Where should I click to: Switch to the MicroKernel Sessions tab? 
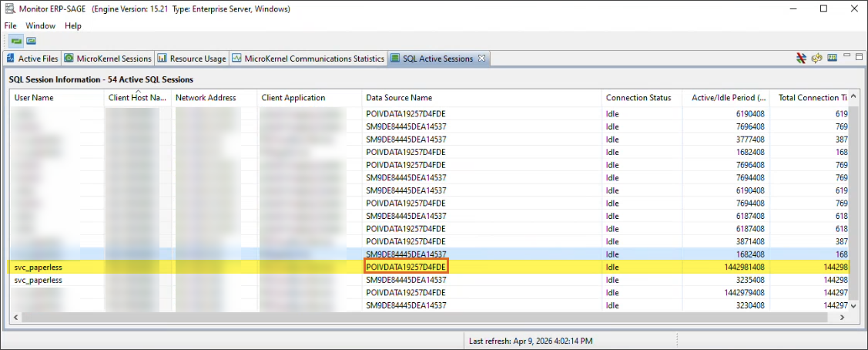(x=107, y=58)
